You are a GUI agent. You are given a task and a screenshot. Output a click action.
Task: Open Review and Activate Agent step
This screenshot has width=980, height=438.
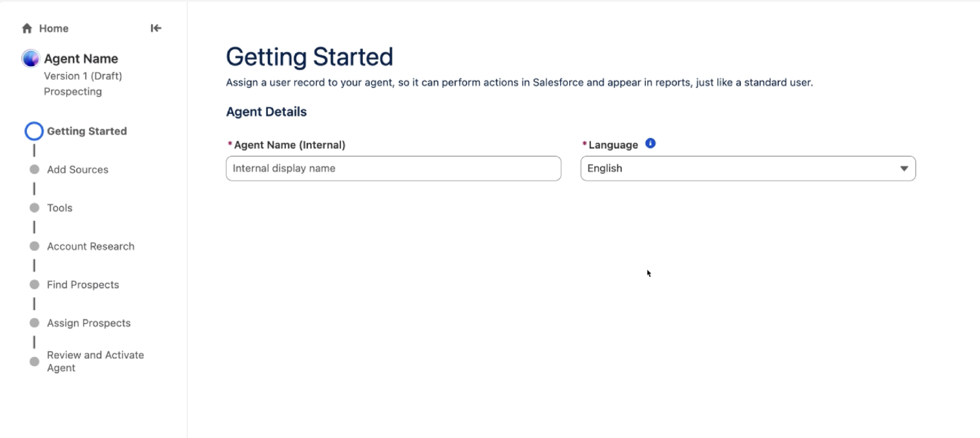tap(95, 361)
